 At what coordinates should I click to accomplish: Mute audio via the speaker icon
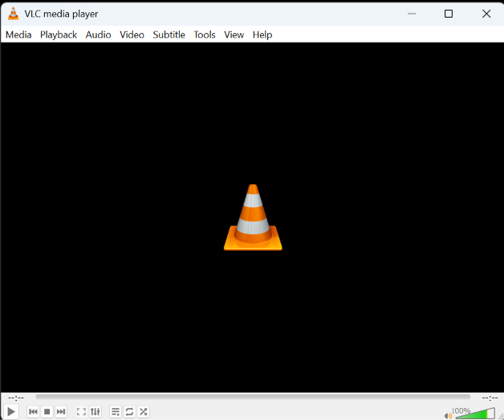pyautogui.click(x=448, y=416)
